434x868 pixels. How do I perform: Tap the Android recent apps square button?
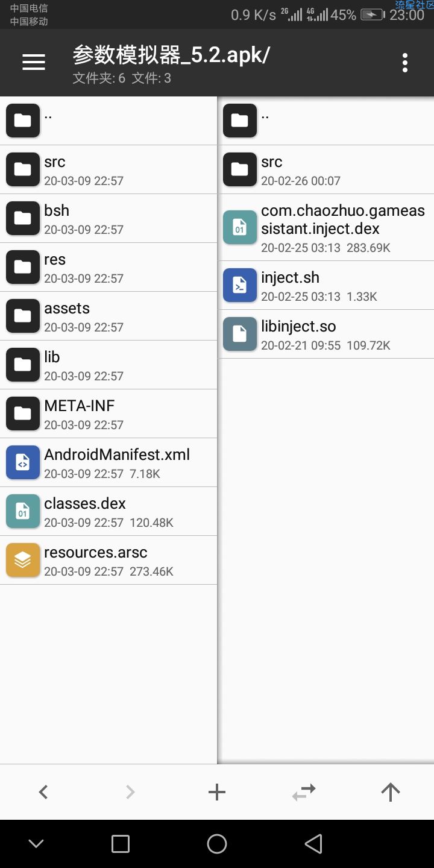pyautogui.click(x=121, y=844)
